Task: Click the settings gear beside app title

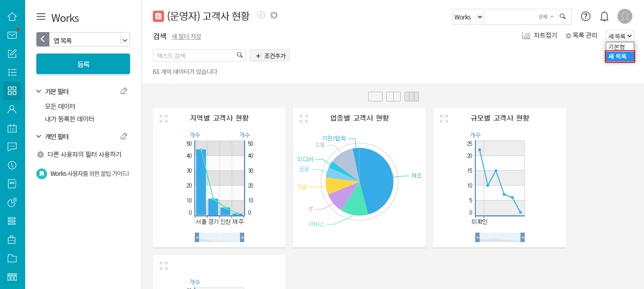Action: (274, 15)
